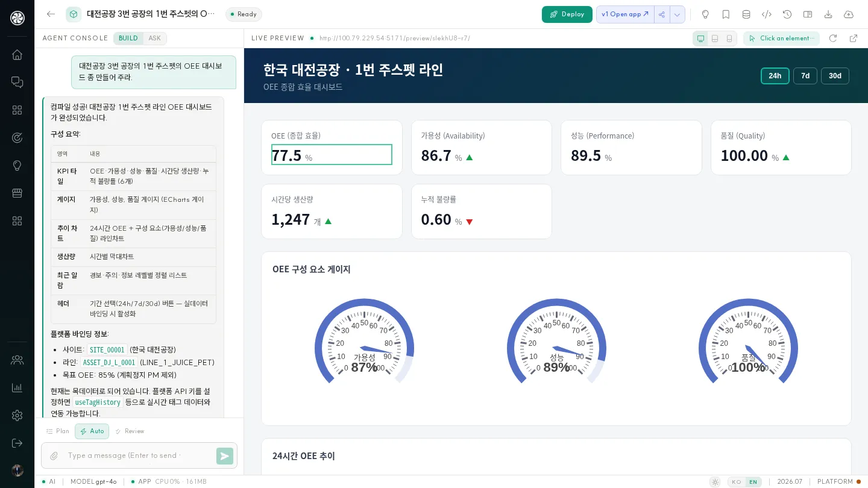Click the 누적 불량률 KPI card
Viewport: 868px width, 488px height.
coord(482,211)
